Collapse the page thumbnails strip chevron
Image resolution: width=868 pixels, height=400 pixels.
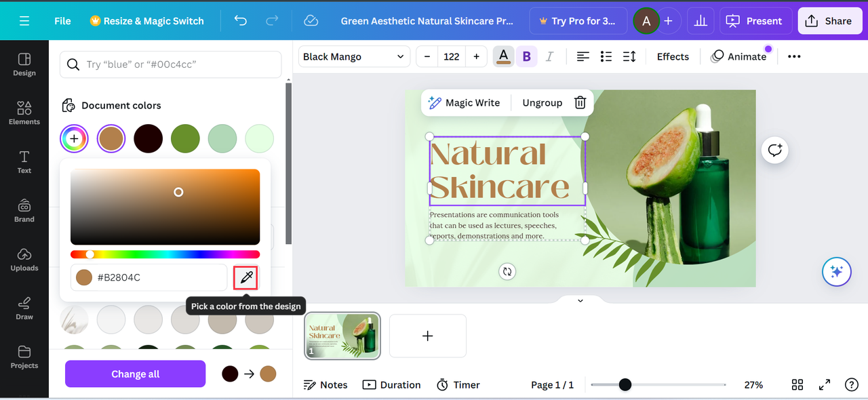click(x=580, y=300)
